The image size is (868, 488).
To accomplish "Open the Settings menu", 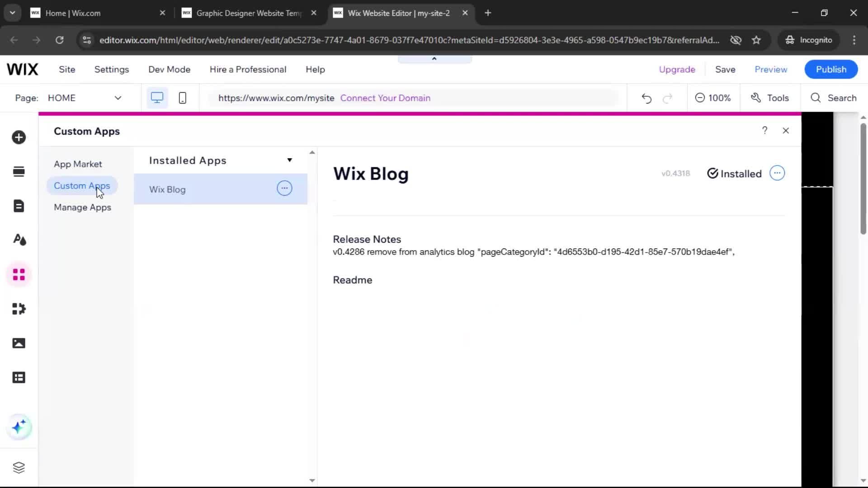I will click(112, 70).
